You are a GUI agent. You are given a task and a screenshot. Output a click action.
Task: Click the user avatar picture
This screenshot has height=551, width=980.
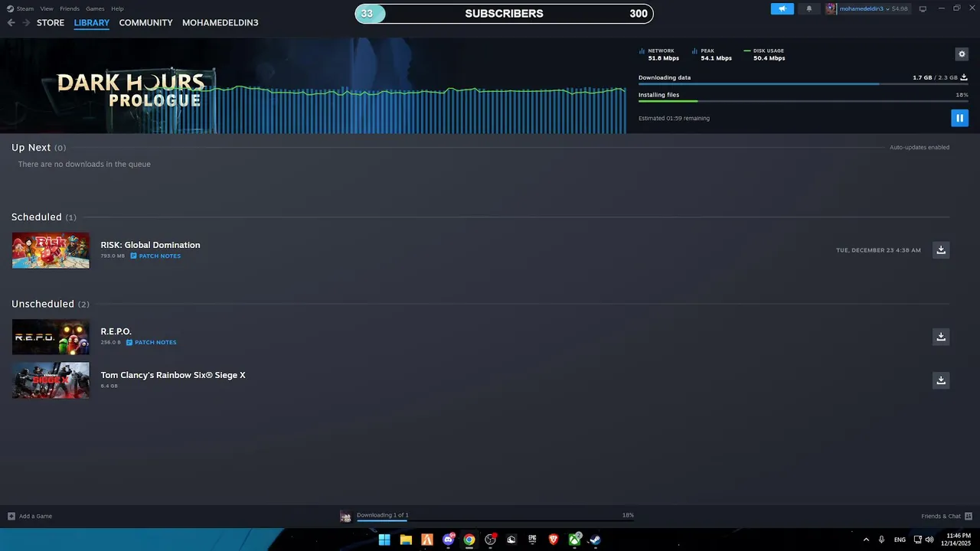[831, 9]
